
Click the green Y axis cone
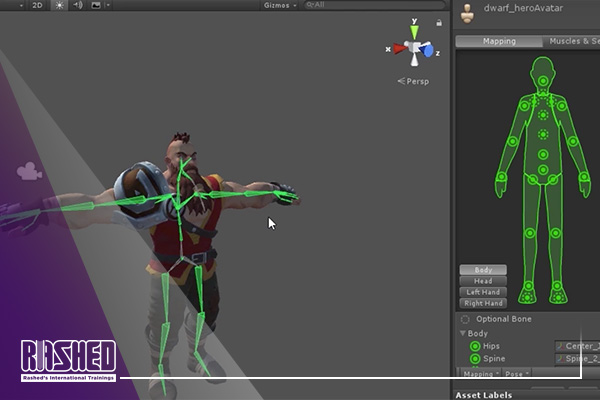(414, 32)
